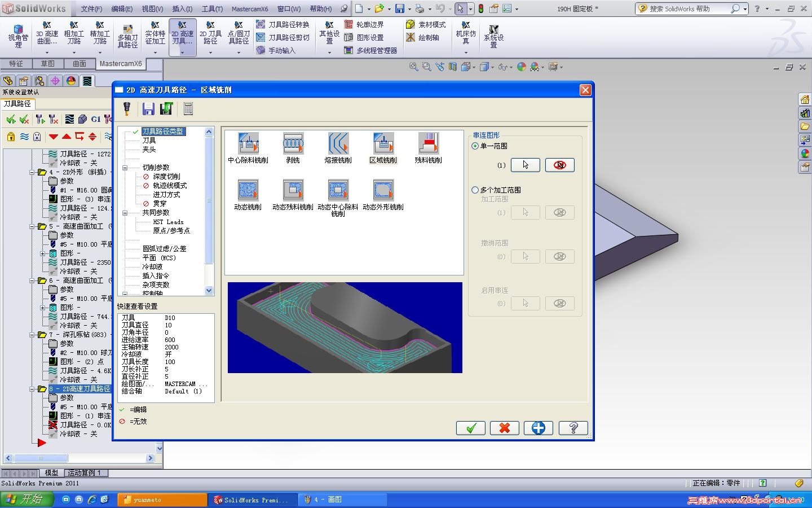Screen dimensions: 812x508
Task: Open the 文件(F) menu
Action: tap(91, 9)
